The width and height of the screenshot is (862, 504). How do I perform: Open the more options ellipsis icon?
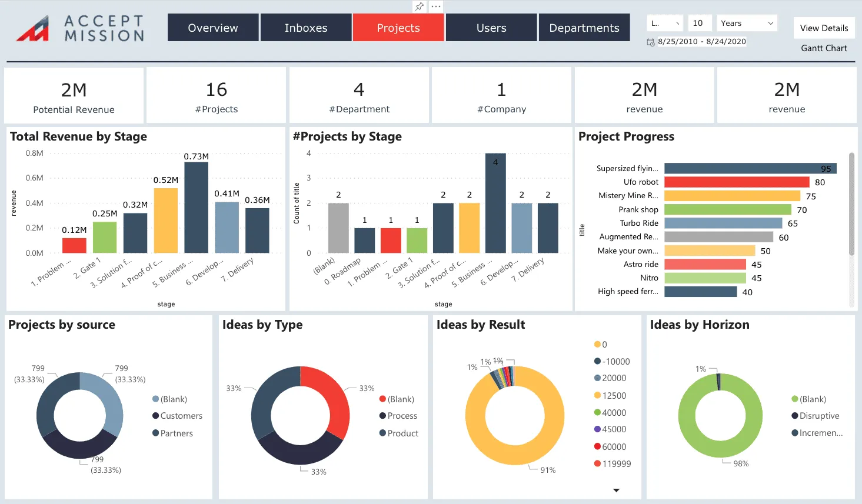[x=435, y=6]
